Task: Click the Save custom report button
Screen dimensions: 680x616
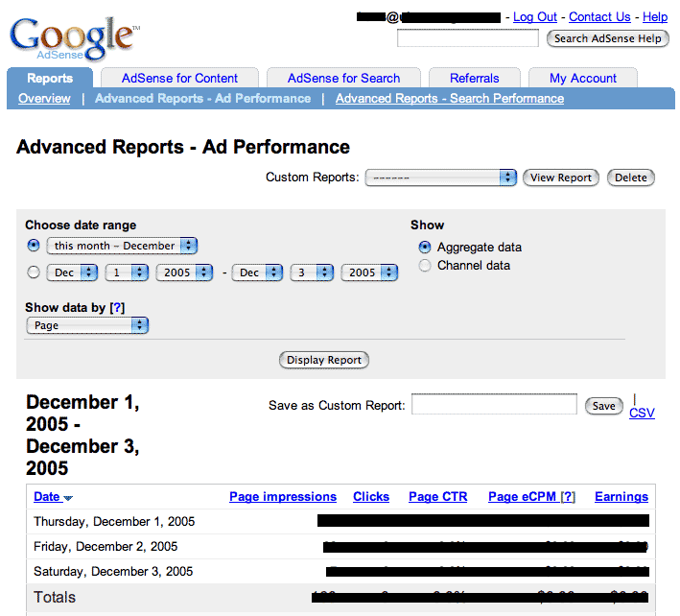Action: (603, 406)
